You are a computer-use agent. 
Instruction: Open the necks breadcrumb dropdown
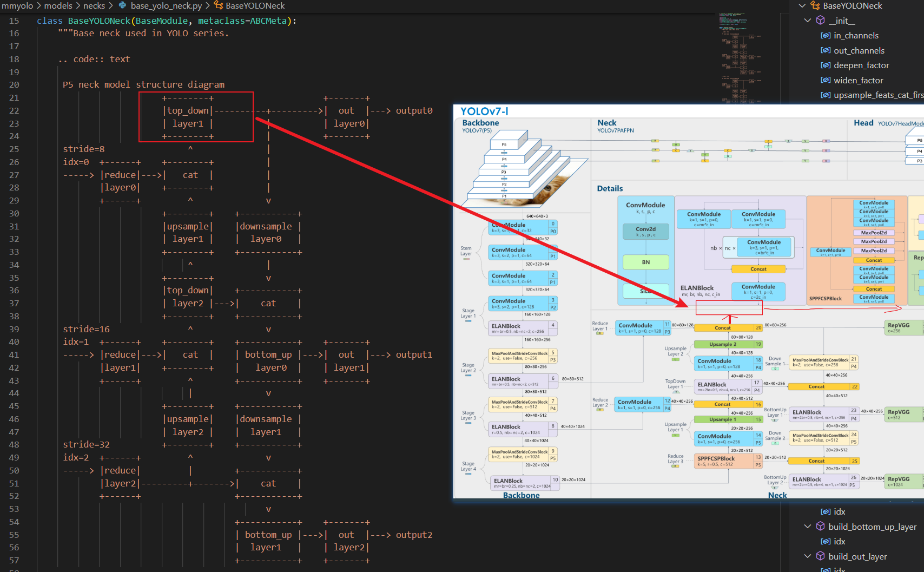(x=95, y=6)
